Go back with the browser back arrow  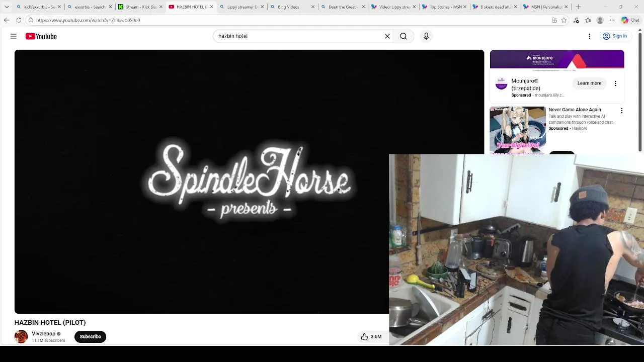pos(7,20)
